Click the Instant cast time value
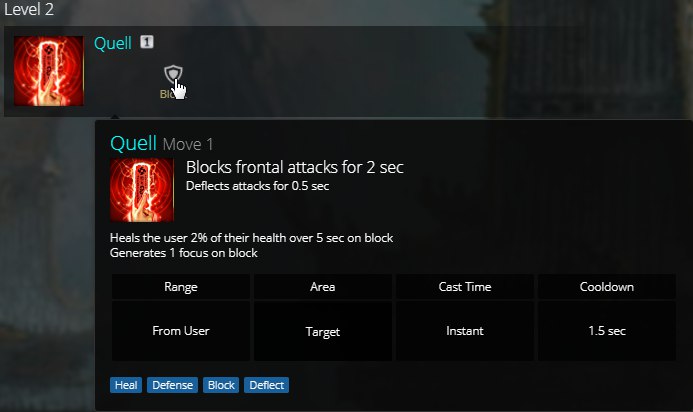 tap(465, 331)
